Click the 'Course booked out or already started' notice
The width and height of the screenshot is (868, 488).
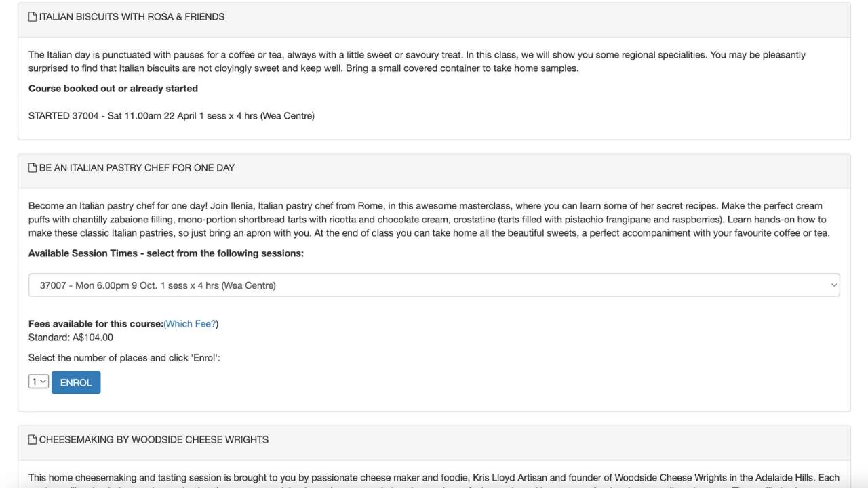coord(113,88)
